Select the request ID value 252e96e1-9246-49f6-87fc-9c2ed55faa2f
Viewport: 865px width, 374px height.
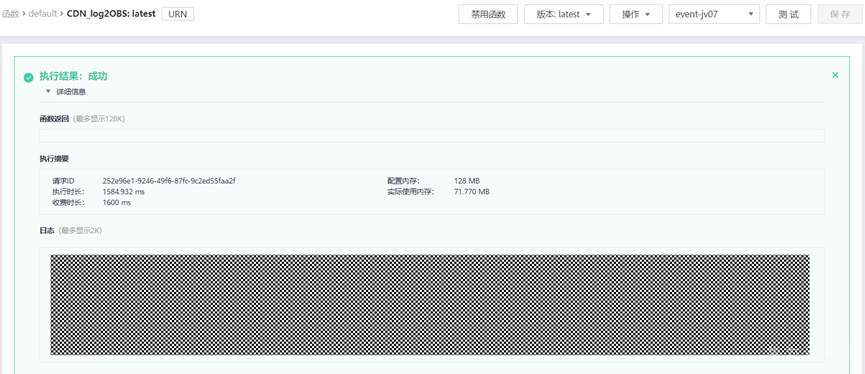tap(169, 180)
